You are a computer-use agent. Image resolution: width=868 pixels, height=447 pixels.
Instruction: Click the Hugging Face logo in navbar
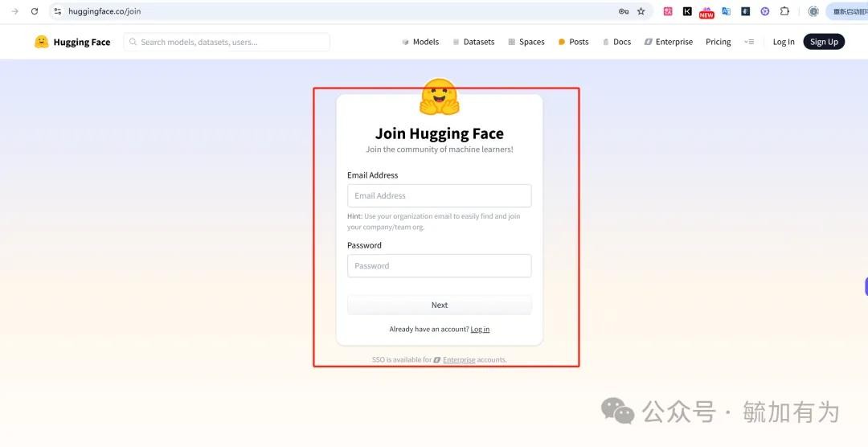(x=72, y=42)
